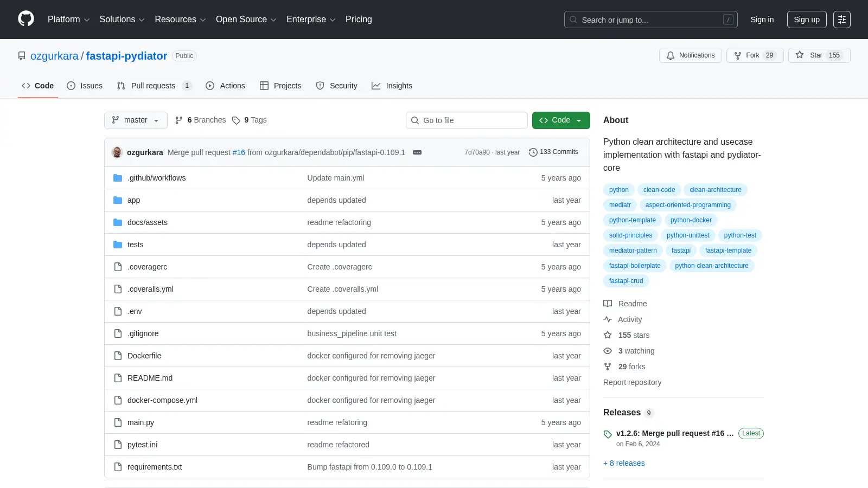Open the Pricing link
This screenshot has width=868, height=488.
tap(359, 20)
